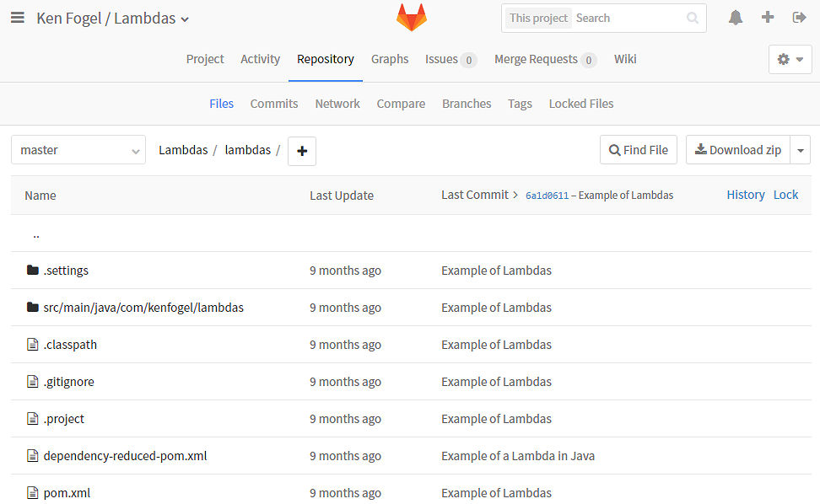Click the Download zip button
The image size is (820, 504).
[x=736, y=150]
